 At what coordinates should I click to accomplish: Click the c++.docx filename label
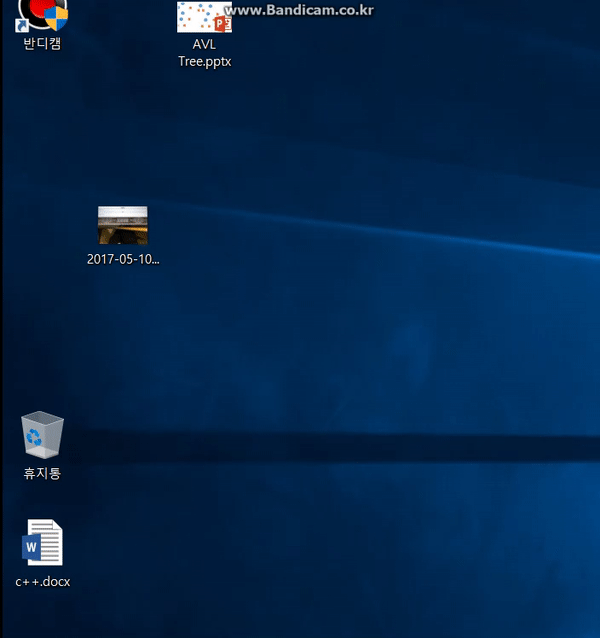[42, 581]
